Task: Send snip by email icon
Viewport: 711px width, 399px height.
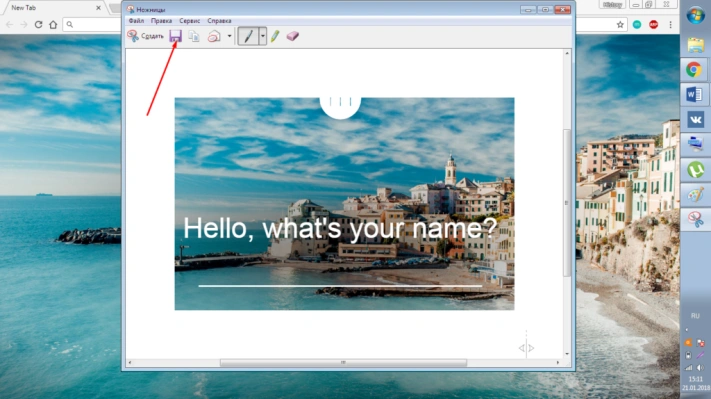Action: 214,36
